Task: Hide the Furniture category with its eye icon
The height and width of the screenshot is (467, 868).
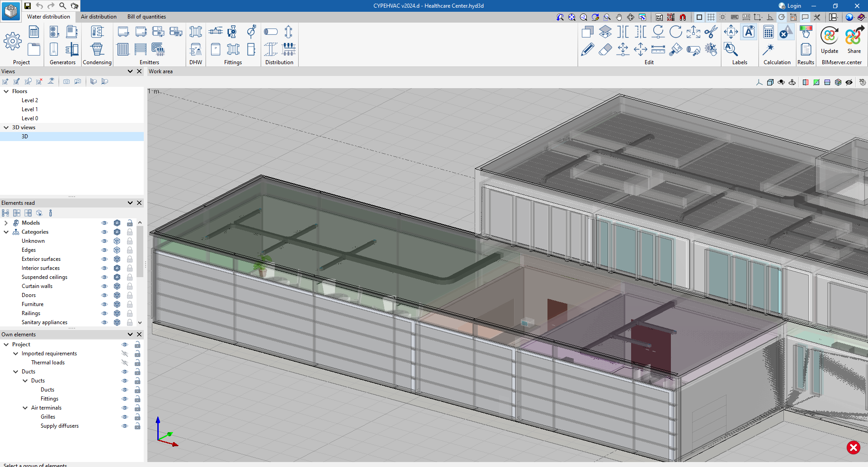Action: (x=104, y=304)
